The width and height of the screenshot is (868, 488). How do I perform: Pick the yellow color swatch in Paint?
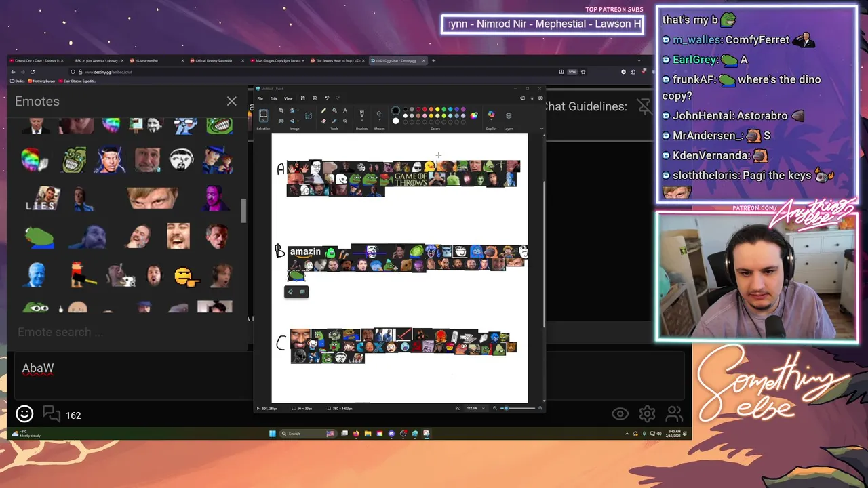click(437, 109)
